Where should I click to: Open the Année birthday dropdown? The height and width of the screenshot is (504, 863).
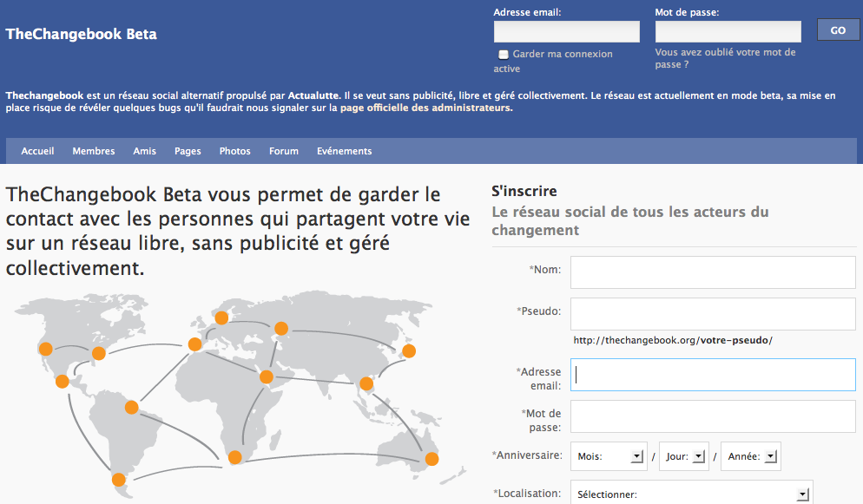pyautogui.click(x=750, y=456)
